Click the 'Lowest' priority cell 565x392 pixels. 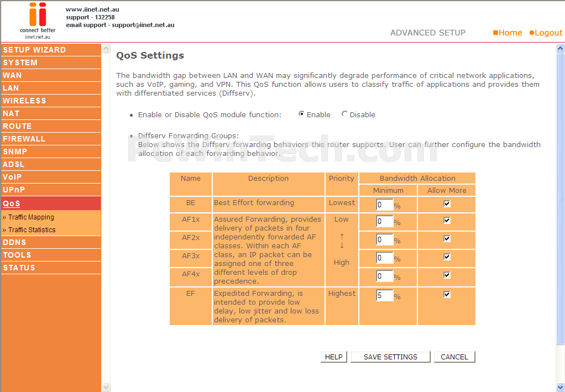[x=342, y=204]
